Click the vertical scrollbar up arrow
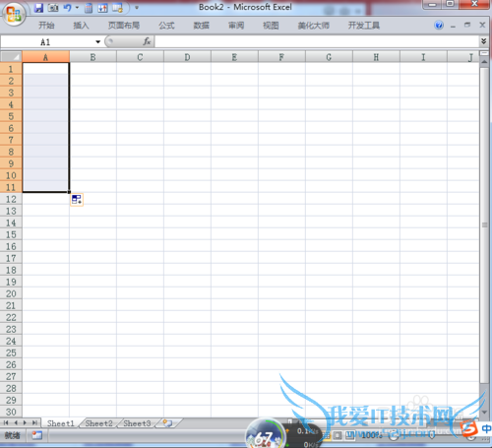Screen dimensions: 492x448 point(484,62)
